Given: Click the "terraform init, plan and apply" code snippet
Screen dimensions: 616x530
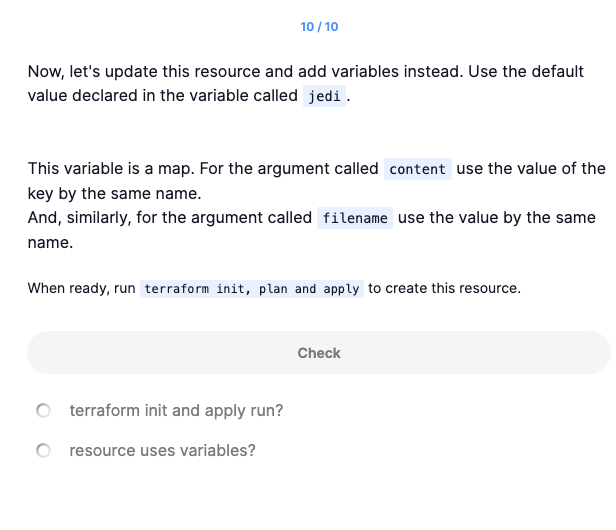Looking at the screenshot, I should [x=251, y=289].
